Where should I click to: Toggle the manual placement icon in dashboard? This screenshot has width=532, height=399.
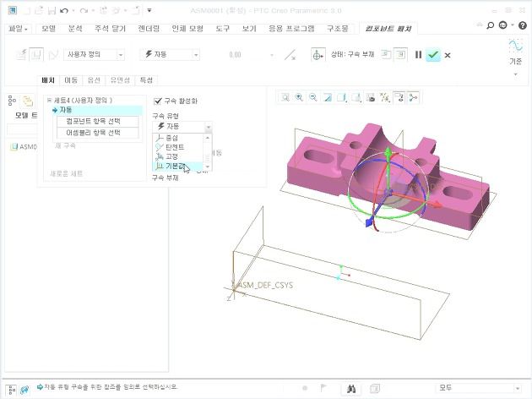point(36,54)
